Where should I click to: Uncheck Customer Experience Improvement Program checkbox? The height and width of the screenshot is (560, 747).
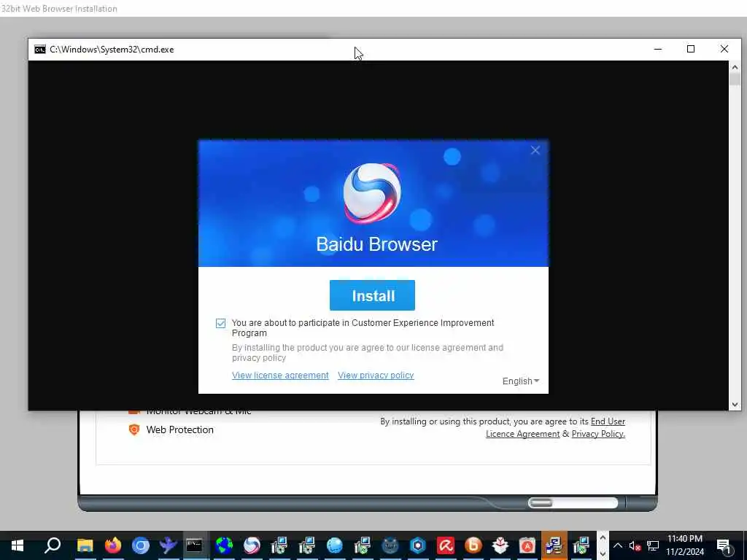pos(220,323)
